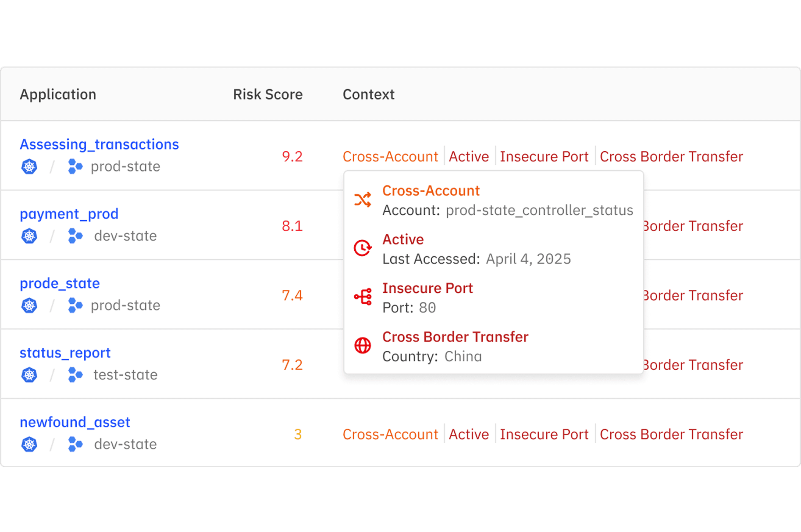Viewport: 801px width, 532px height.
Task: Click Kubernetes icon under Assessing_transactions
Action: point(29,166)
